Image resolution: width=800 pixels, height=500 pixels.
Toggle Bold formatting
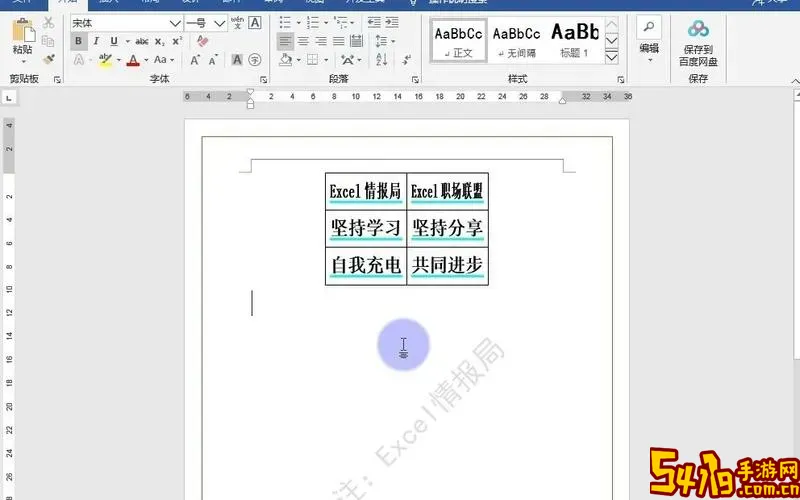pos(79,41)
